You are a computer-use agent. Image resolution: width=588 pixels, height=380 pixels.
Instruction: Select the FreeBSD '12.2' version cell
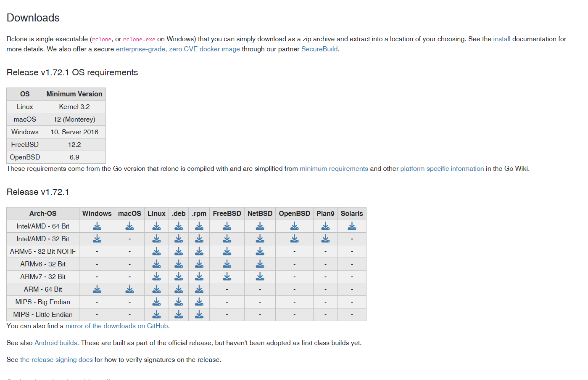74,145
